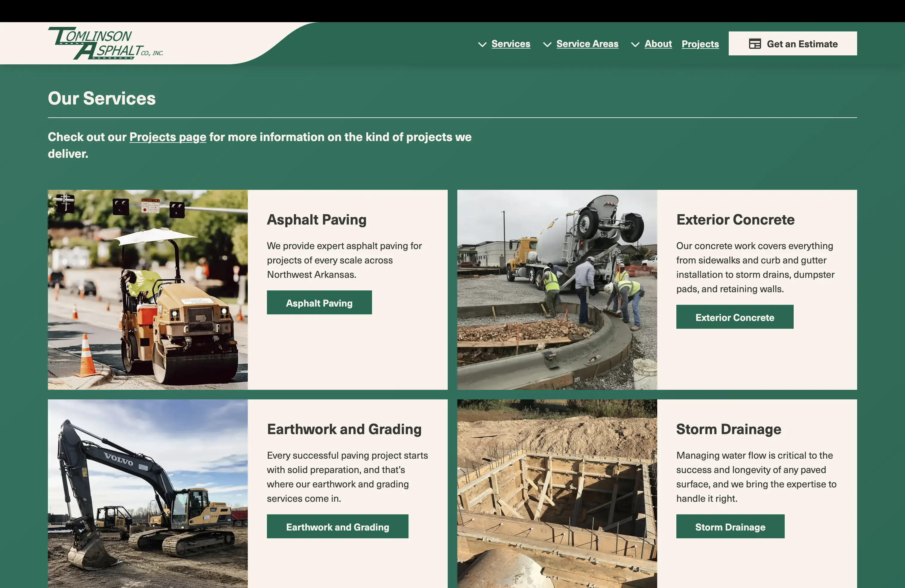905x588 pixels.
Task: Click the calendar icon in estimate button
Action: click(754, 44)
